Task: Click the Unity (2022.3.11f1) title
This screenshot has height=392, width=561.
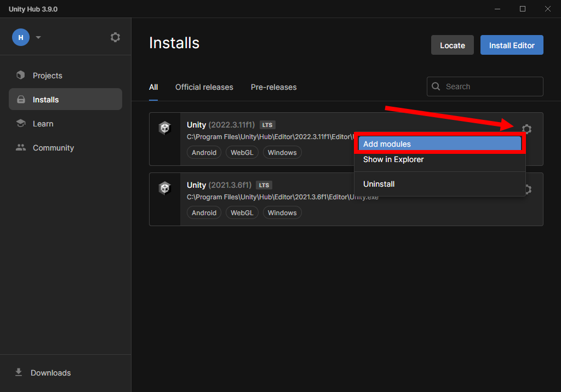Action: (221, 125)
